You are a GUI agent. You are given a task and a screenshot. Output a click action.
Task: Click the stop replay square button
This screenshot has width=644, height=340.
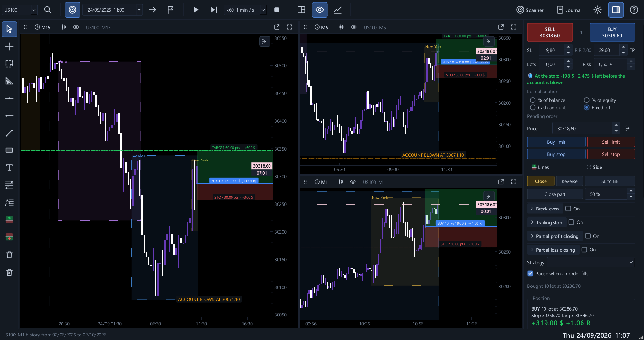point(276,10)
